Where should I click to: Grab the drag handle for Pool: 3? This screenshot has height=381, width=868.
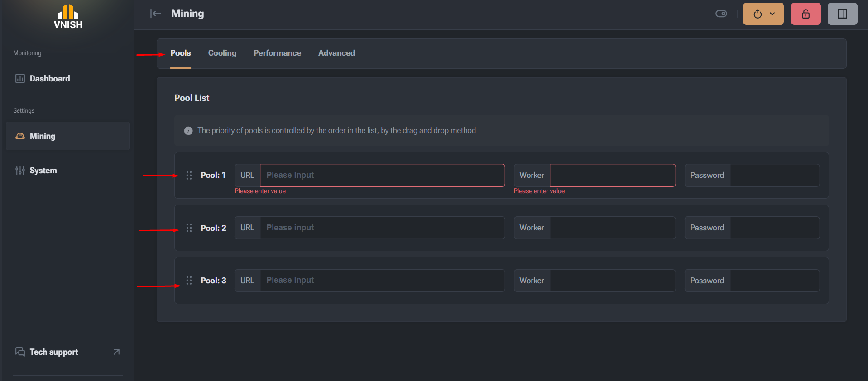[189, 281]
